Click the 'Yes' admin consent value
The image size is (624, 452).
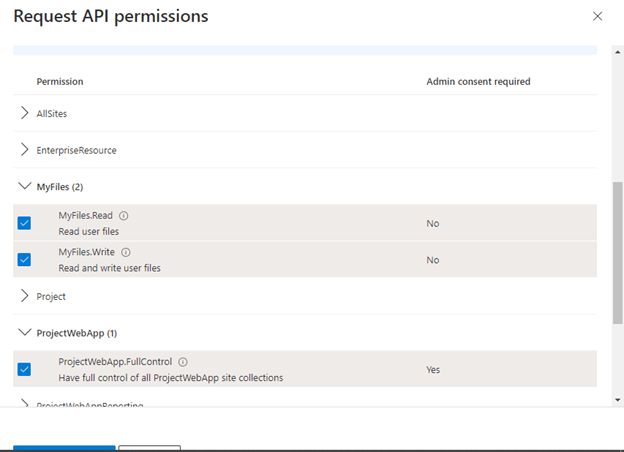433,370
